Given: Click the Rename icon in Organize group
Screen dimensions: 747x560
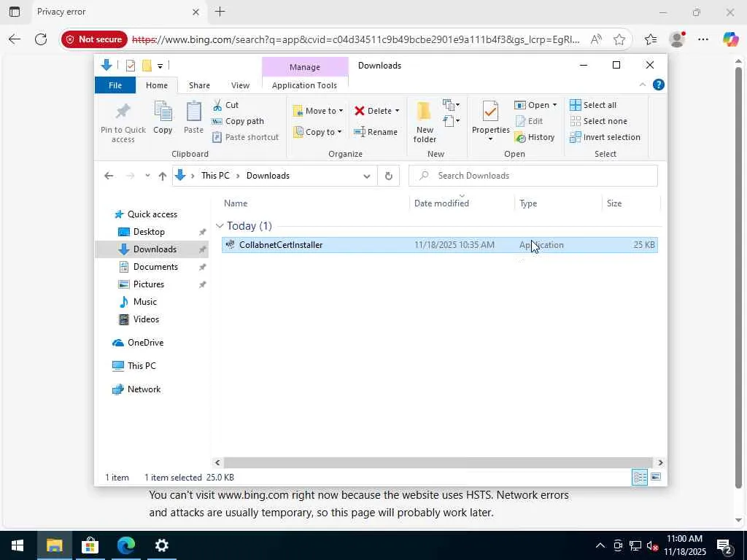Looking at the screenshot, I should click(x=360, y=132).
